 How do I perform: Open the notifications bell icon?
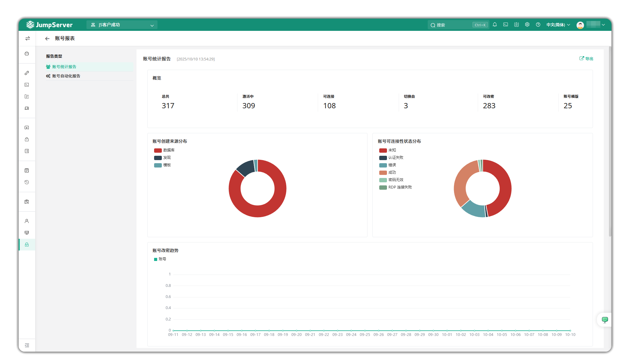click(x=495, y=25)
